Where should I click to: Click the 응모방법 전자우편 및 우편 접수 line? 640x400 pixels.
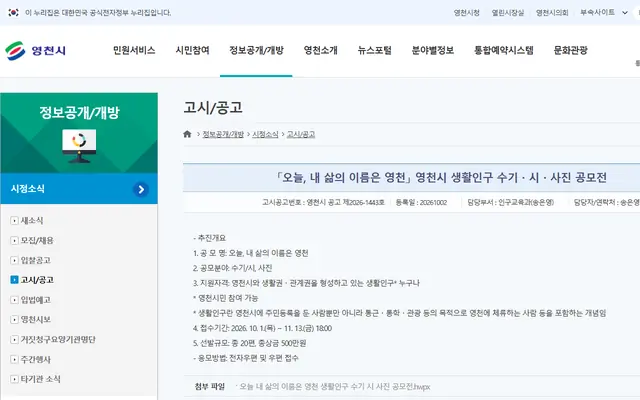tap(246, 358)
